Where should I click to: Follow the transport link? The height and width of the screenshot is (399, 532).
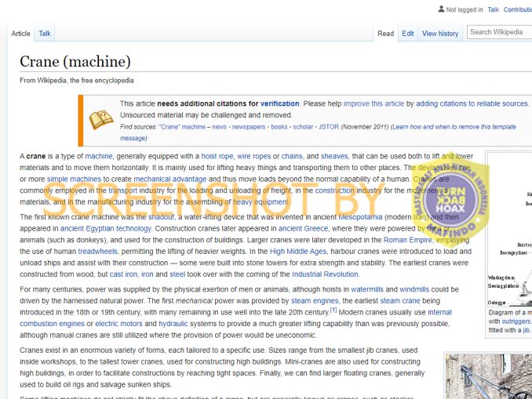tap(122, 190)
